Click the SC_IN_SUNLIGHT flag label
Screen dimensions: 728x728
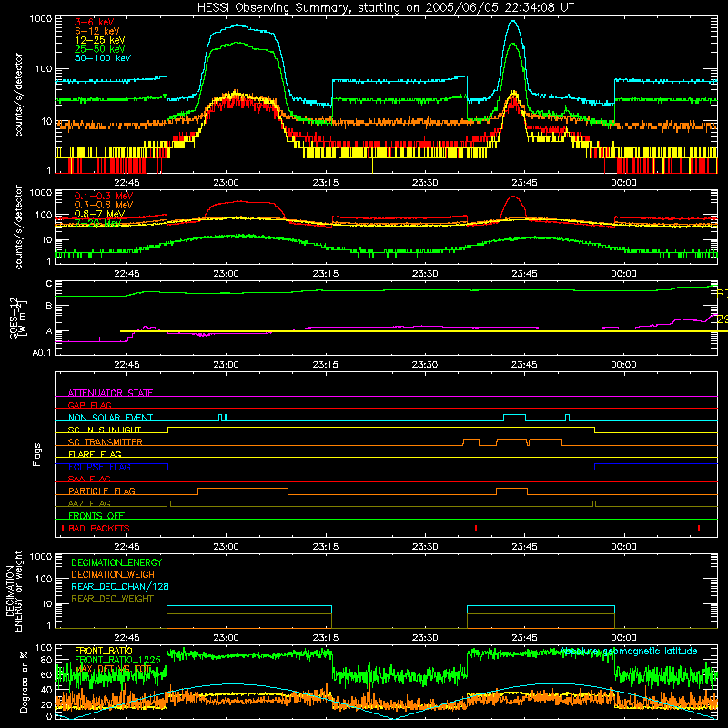tap(105, 430)
